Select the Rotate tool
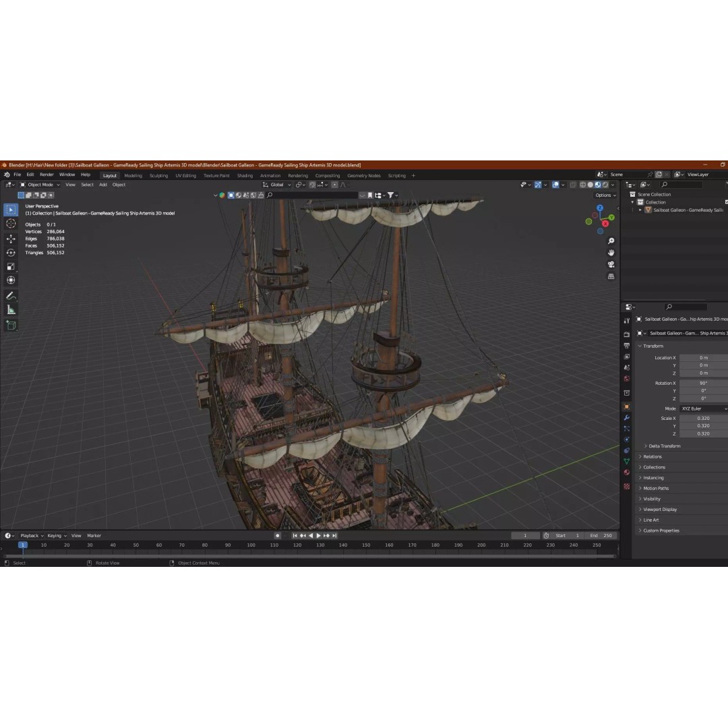 click(11, 253)
